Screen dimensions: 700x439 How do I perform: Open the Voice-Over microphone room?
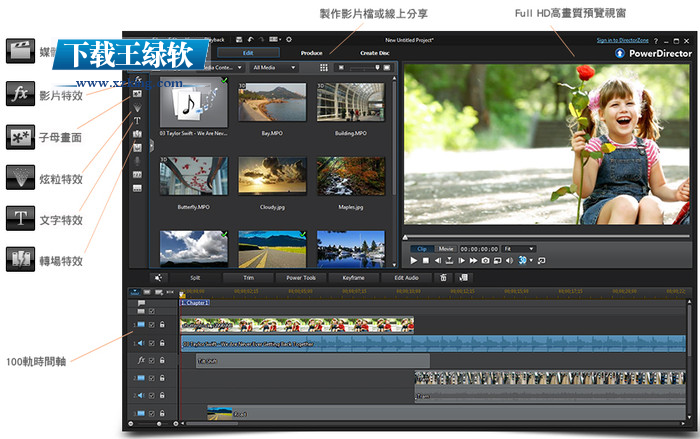point(138,161)
